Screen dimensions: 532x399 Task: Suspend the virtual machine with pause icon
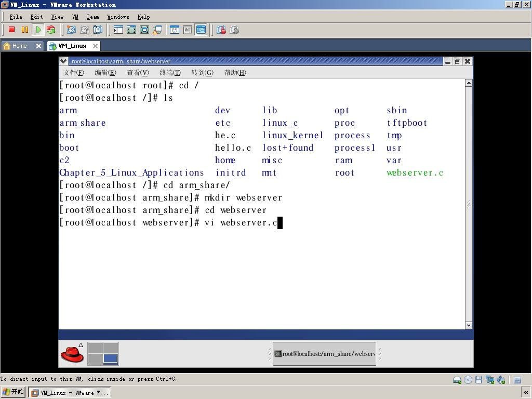tap(25, 30)
